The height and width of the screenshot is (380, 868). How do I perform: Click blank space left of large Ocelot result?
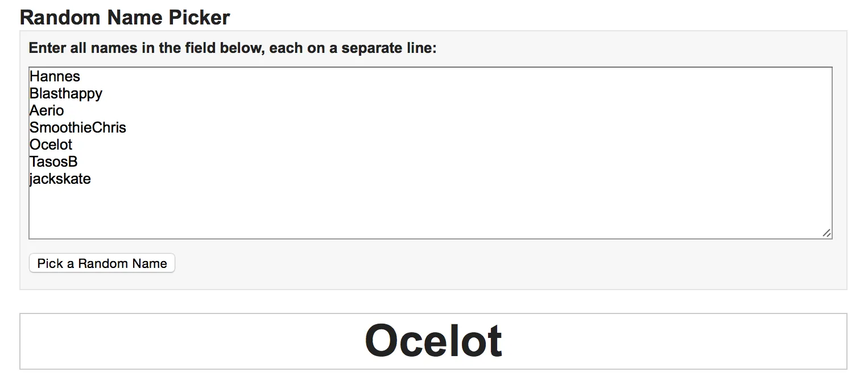171,341
